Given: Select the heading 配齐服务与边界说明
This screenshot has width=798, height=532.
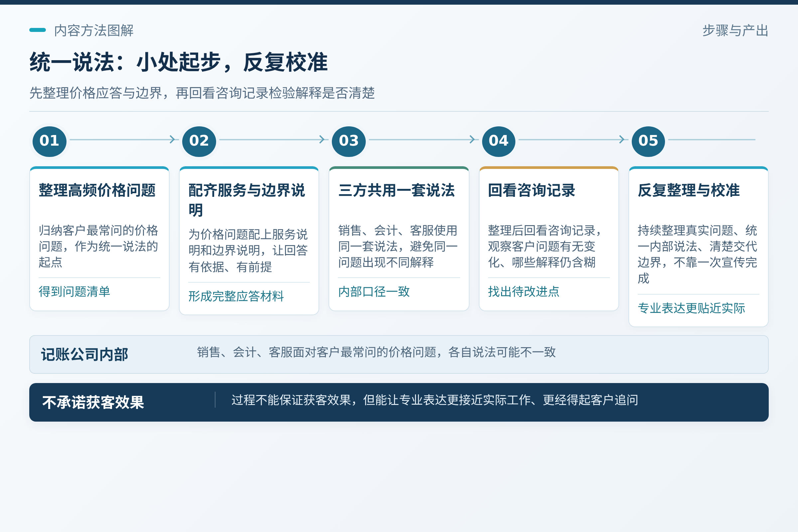Looking at the screenshot, I should [x=247, y=200].
